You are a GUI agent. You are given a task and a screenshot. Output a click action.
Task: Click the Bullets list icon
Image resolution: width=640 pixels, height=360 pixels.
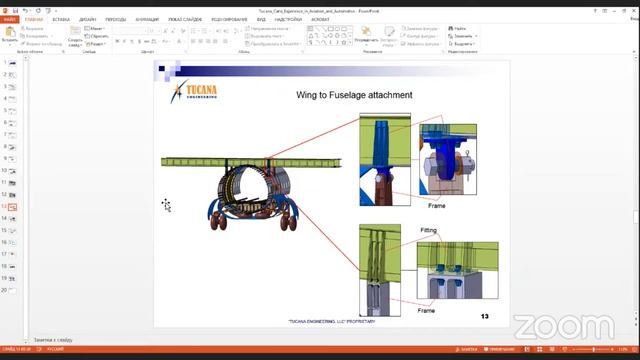pyautogui.click(x=193, y=31)
